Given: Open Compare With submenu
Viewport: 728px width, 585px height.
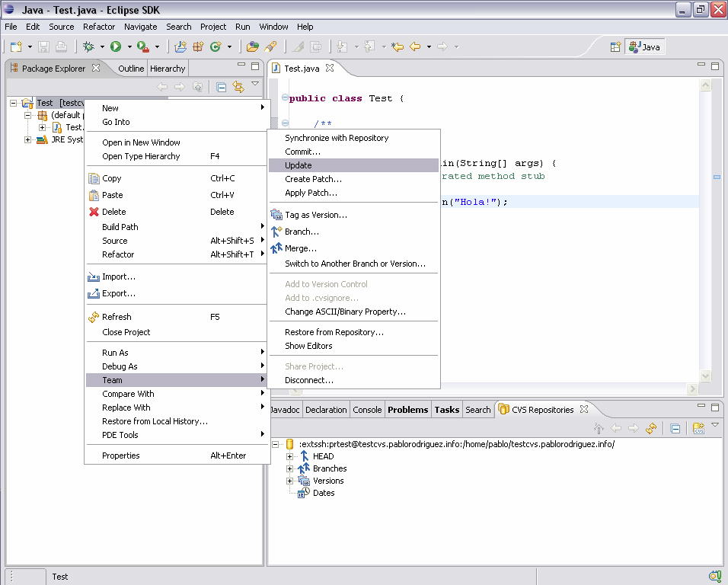Looking at the screenshot, I should pos(177,394).
